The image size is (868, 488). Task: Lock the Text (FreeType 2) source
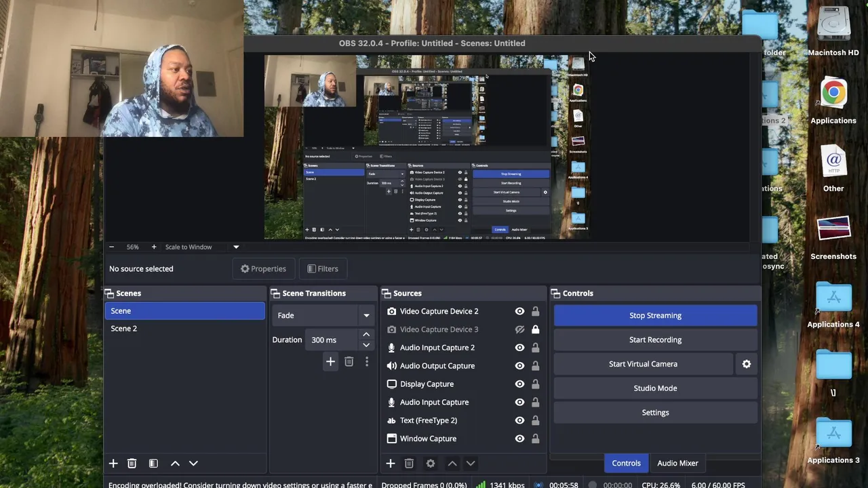(x=535, y=420)
